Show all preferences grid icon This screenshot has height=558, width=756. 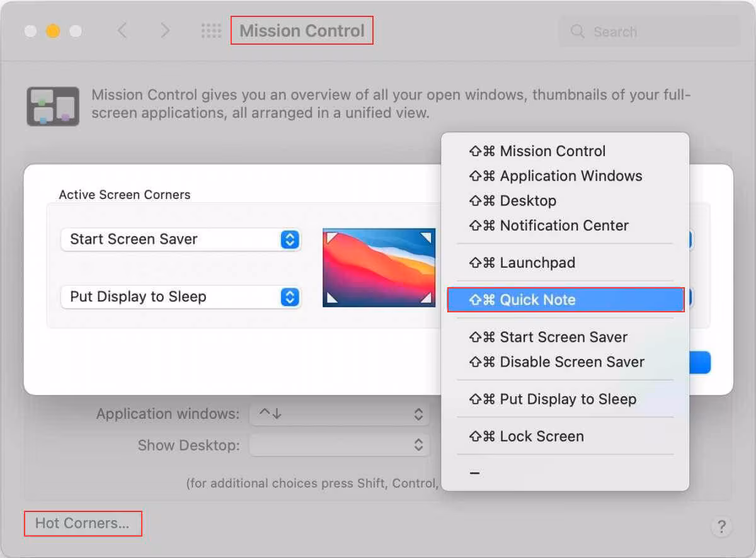coord(211,31)
